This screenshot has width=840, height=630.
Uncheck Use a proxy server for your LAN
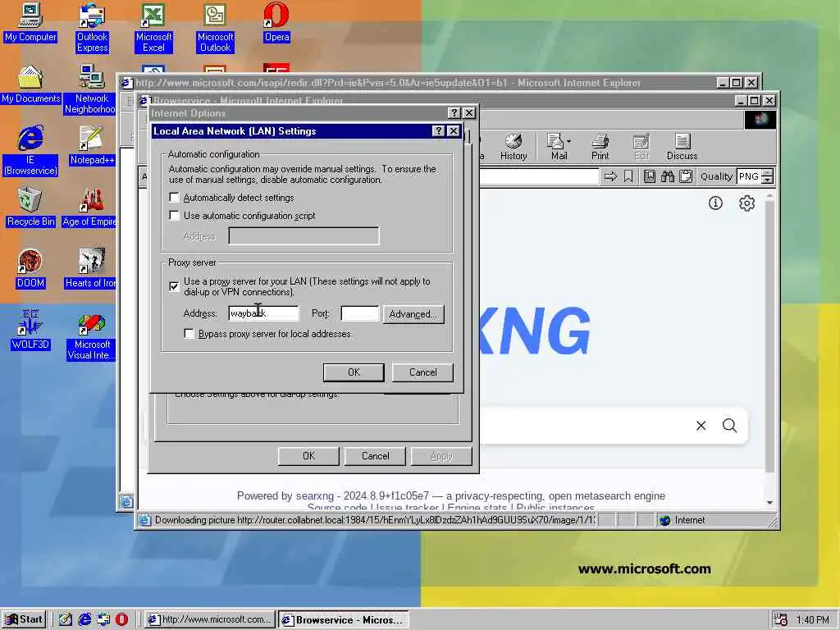coord(174,286)
